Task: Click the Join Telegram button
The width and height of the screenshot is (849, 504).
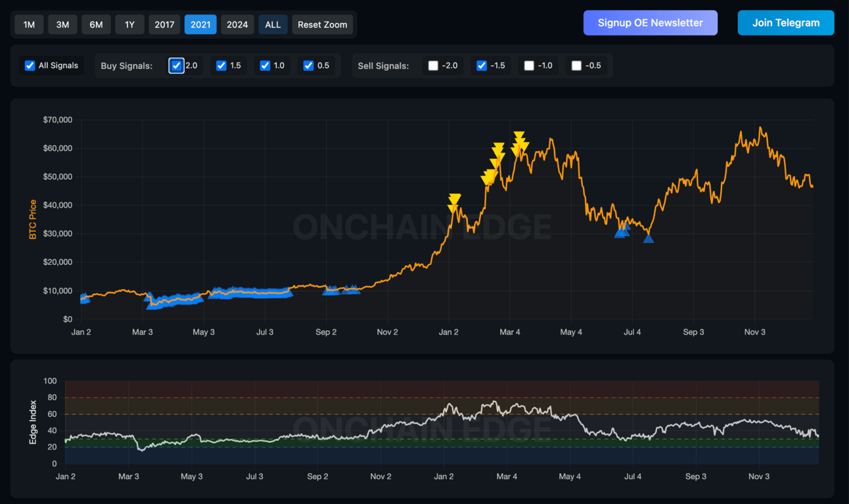Action: tap(786, 22)
